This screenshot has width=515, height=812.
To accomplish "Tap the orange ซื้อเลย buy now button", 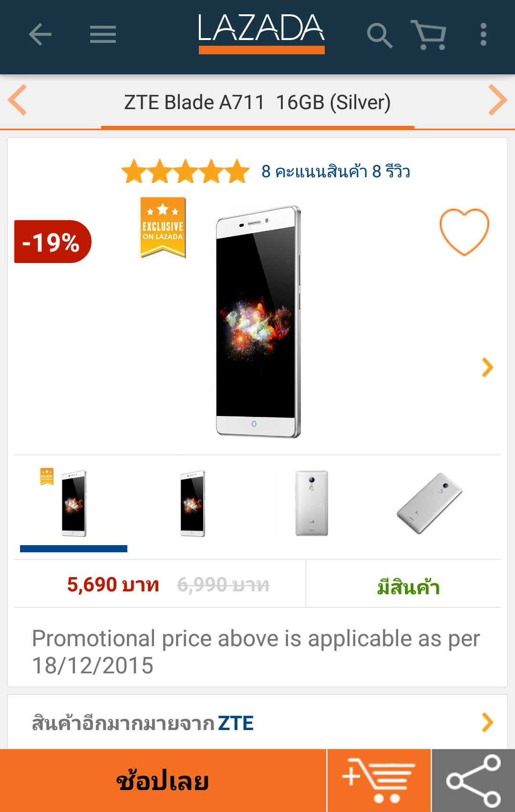I will click(163, 781).
